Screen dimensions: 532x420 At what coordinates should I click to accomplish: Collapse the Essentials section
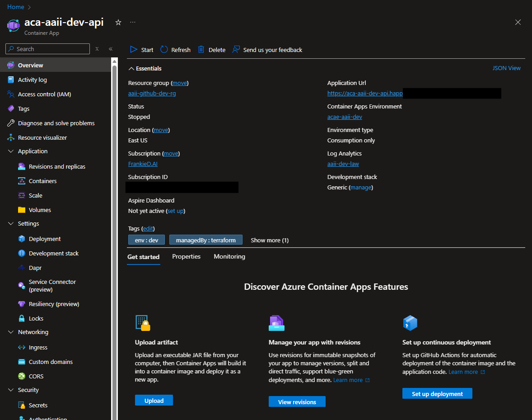[x=131, y=68]
